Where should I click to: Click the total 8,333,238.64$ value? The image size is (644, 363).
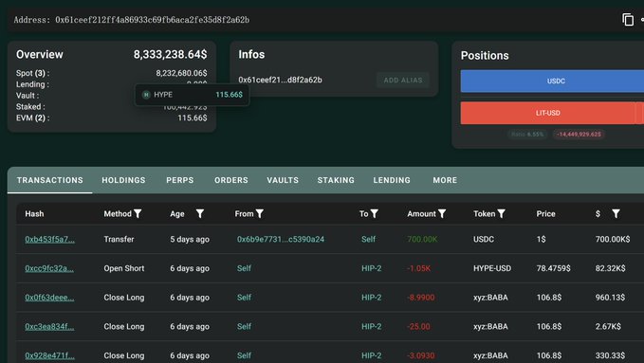pos(170,54)
